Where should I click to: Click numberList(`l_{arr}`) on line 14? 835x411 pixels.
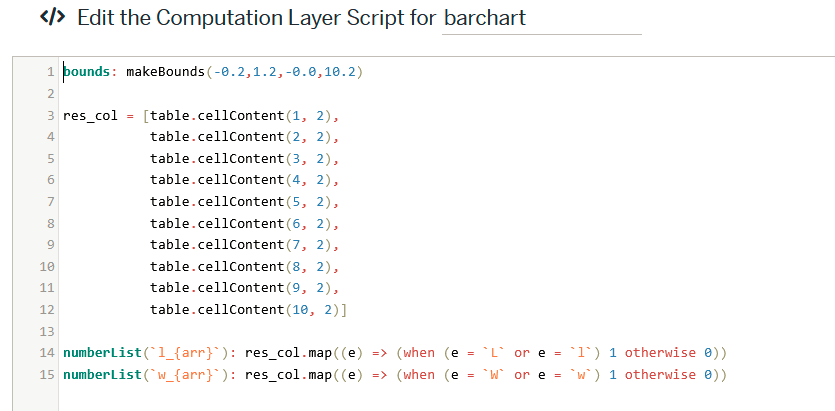(146, 353)
